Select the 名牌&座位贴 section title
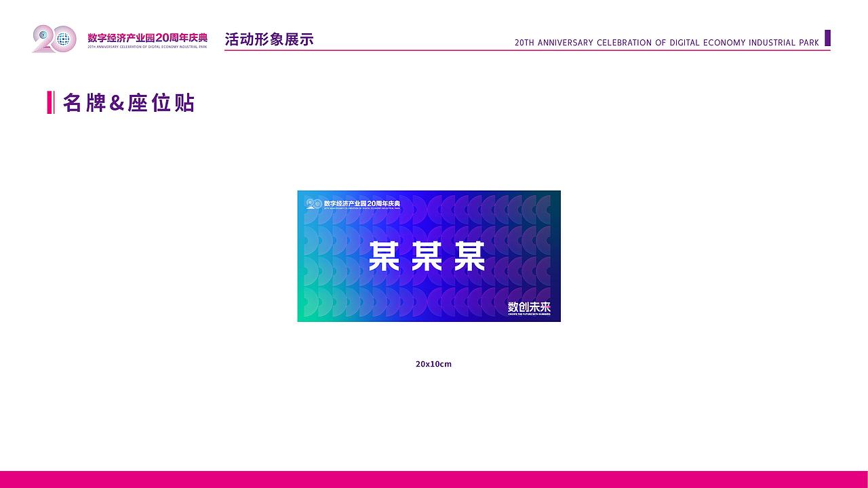 point(127,103)
